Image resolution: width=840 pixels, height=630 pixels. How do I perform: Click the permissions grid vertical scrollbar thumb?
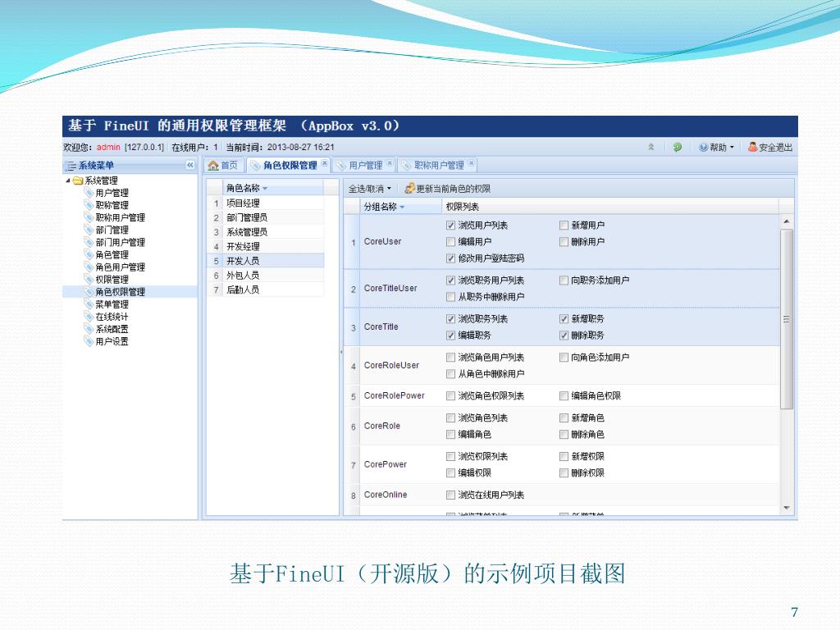click(x=787, y=319)
